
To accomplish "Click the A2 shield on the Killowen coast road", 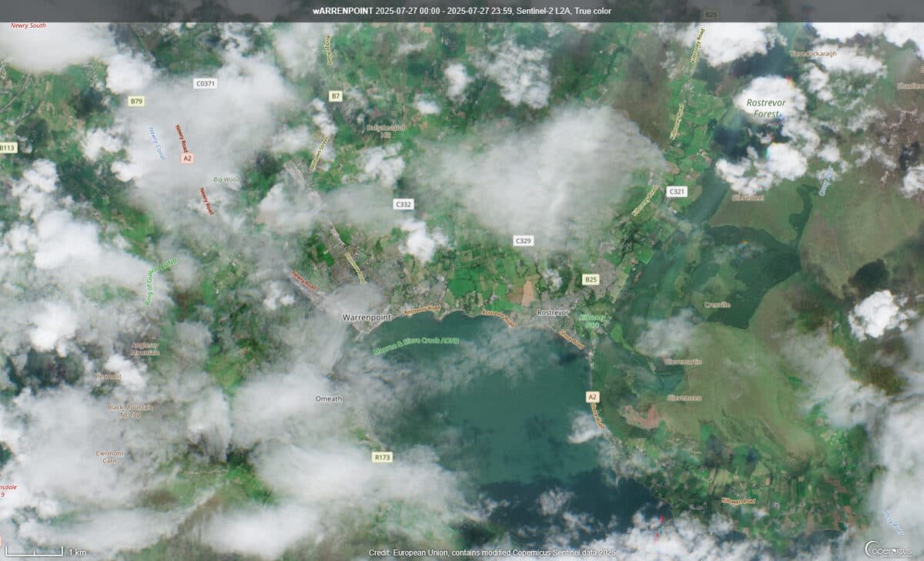I will [592, 397].
